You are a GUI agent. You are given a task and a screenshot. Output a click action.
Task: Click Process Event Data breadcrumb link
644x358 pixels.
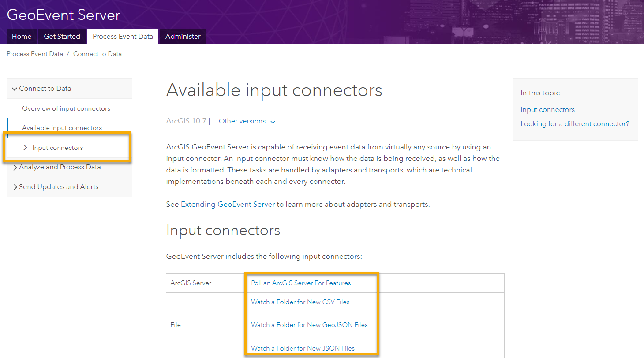point(35,54)
